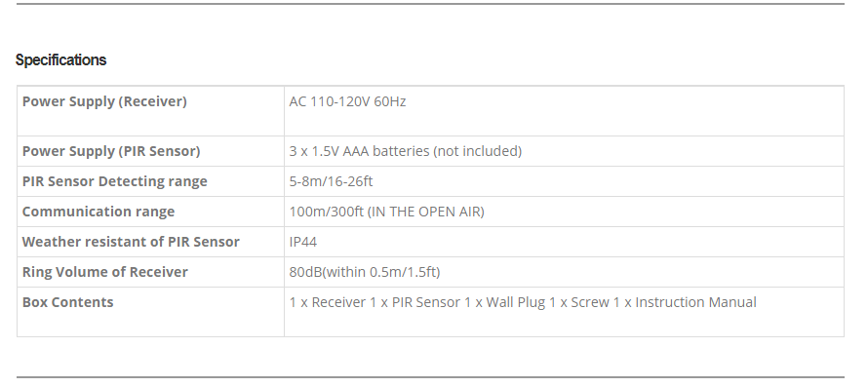Select the Box Contents label
868x387 pixels.
pyautogui.click(x=67, y=302)
